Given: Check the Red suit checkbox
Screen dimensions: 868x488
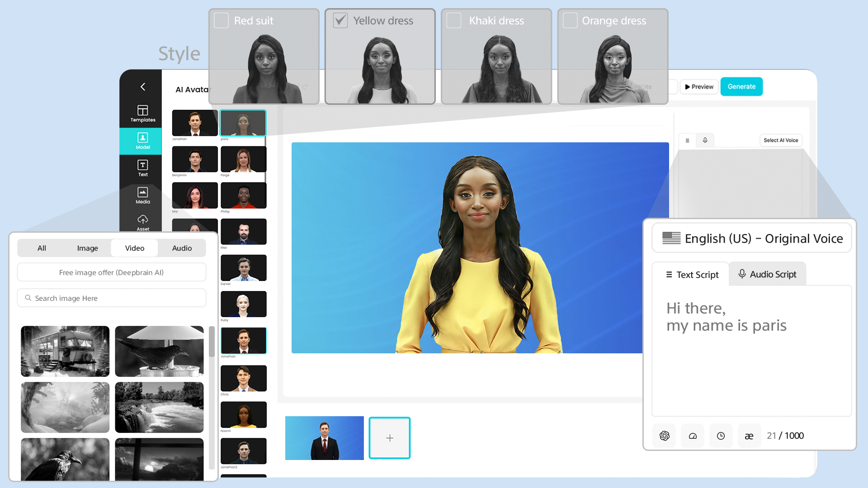Looking at the screenshot, I should click(x=221, y=20).
